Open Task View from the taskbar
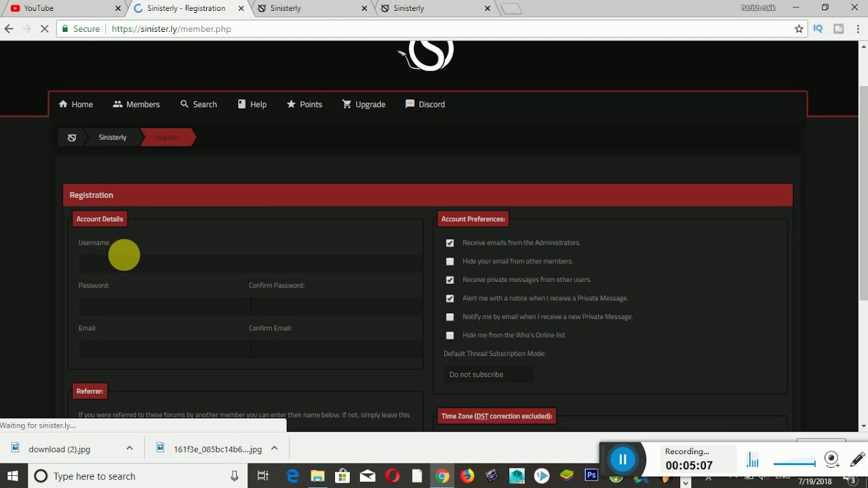 (x=262, y=476)
